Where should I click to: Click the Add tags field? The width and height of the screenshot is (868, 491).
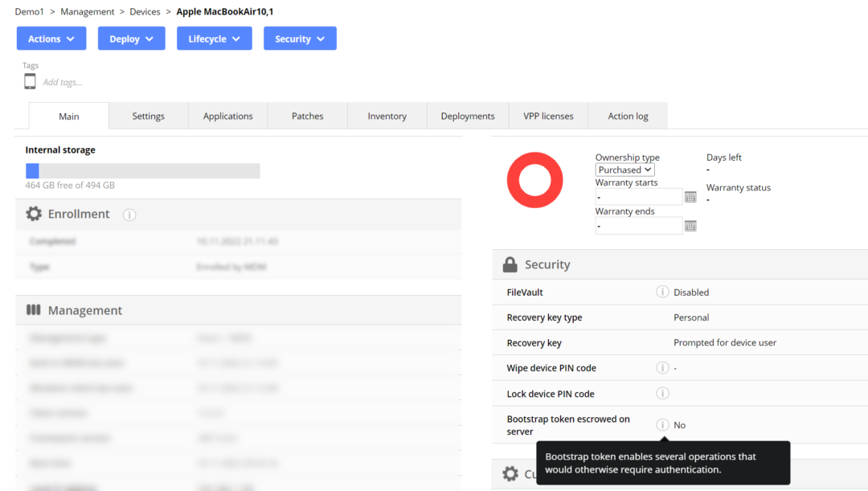[x=63, y=81]
